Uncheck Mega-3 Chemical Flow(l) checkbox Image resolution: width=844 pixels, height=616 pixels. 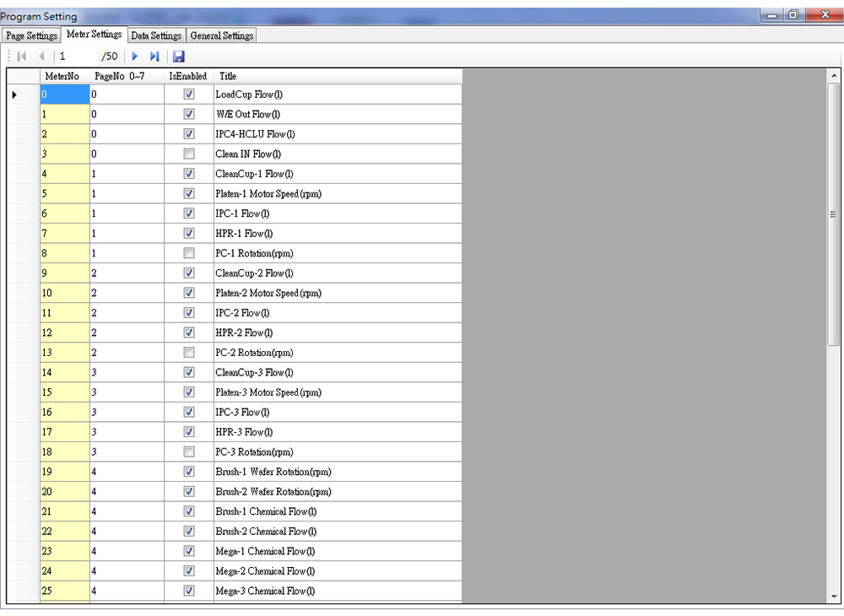pyautogui.click(x=189, y=591)
